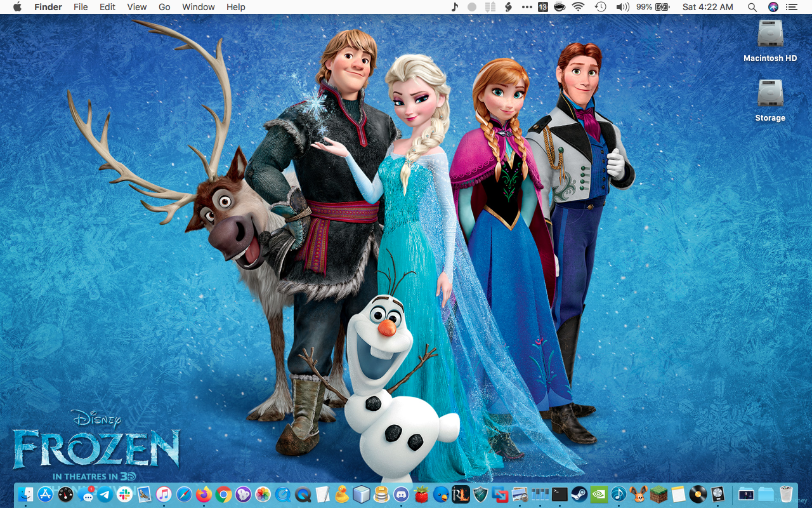Open the Help menu
Image resolution: width=812 pixels, height=508 pixels.
(x=235, y=7)
